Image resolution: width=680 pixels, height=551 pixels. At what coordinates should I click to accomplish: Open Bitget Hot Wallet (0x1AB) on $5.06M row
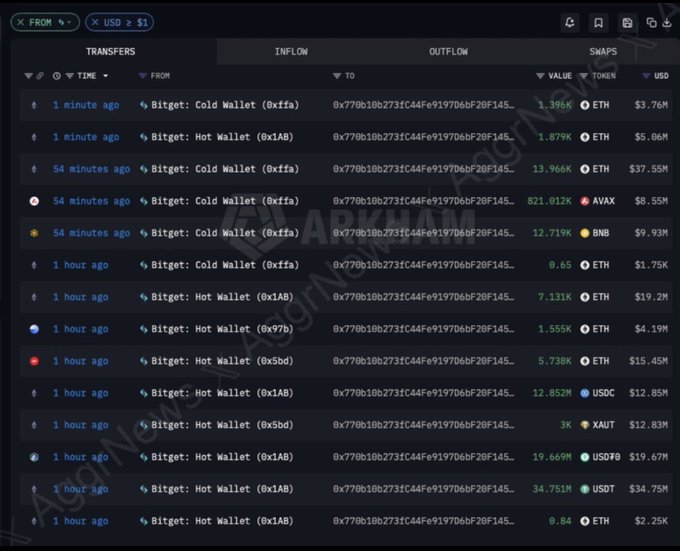point(222,137)
